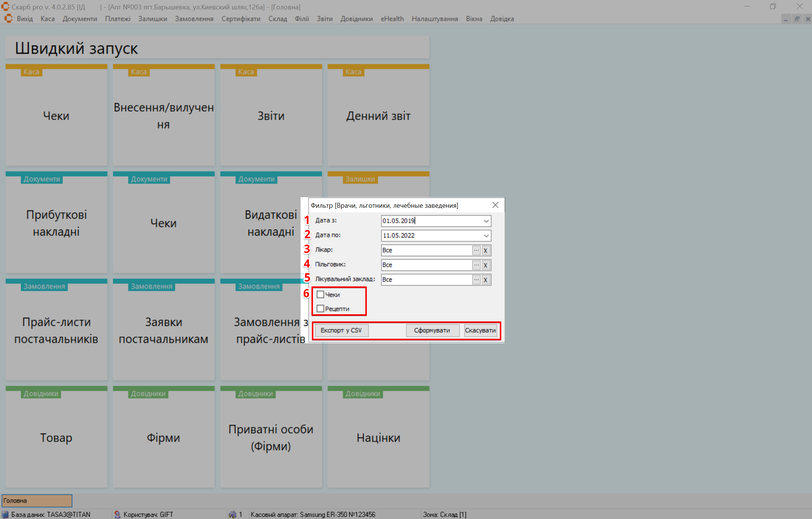Enable the Рецепти checkbox

coord(321,309)
